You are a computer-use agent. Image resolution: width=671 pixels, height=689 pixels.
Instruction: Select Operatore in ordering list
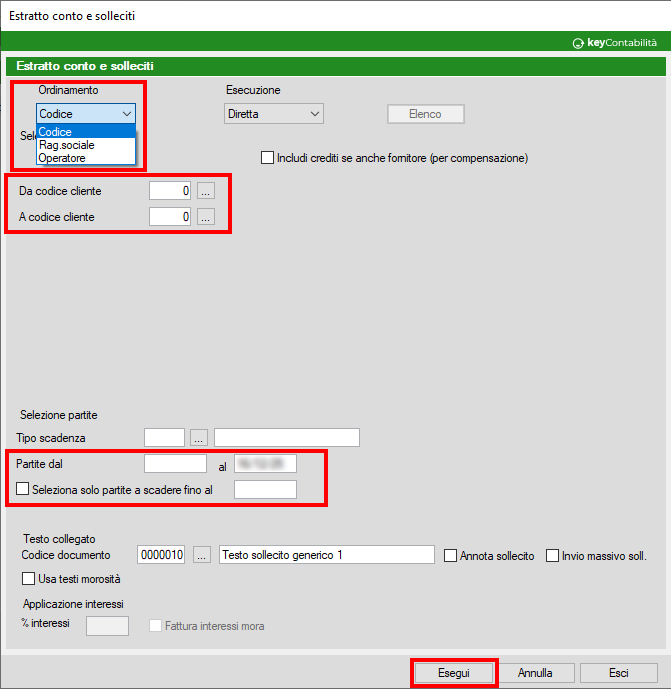[x=62, y=158]
